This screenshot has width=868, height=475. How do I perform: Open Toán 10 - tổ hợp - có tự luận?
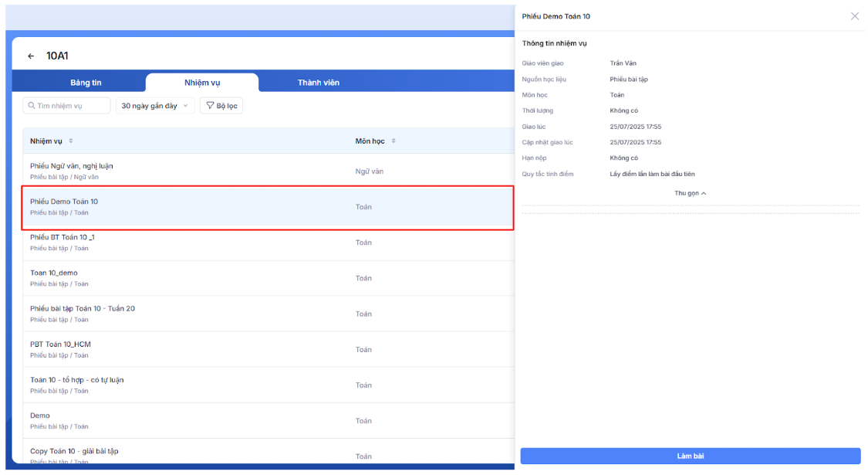pos(76,380)
